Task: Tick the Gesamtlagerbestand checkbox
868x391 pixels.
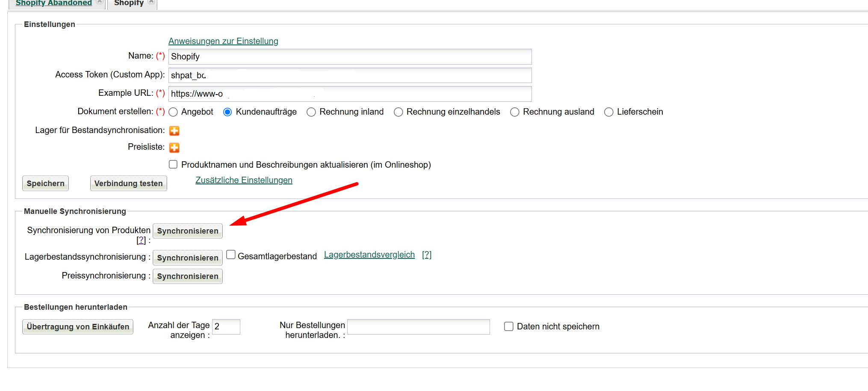Action: coord(231,255)
